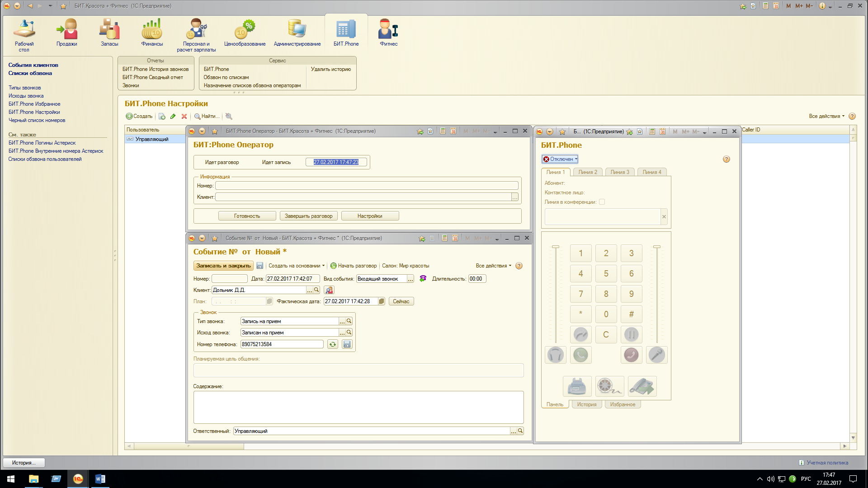Click Завершить разговор button
The height and width of the screenshot is (488, 868).
pos(308,216)
